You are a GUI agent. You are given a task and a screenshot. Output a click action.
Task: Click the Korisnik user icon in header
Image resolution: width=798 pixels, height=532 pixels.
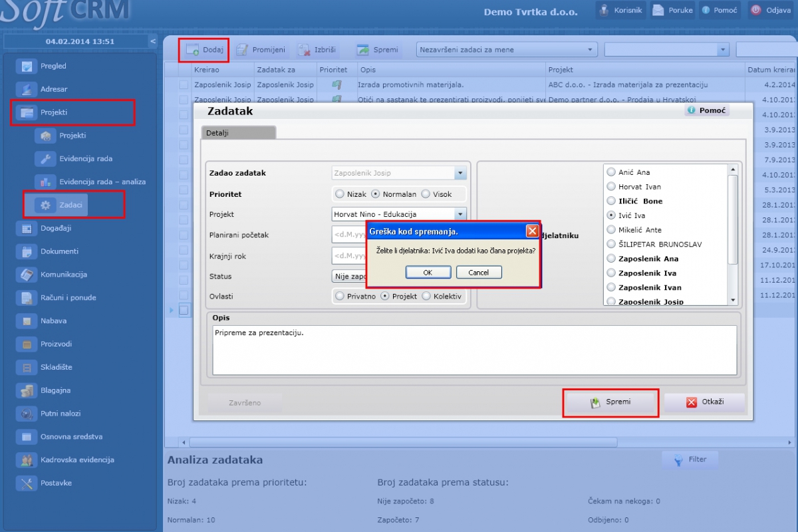pos(604,10)
